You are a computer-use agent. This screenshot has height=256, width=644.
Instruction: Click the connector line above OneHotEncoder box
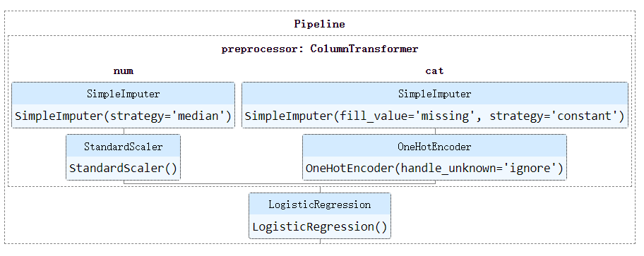pyautogui.click(x=435, y=131)
